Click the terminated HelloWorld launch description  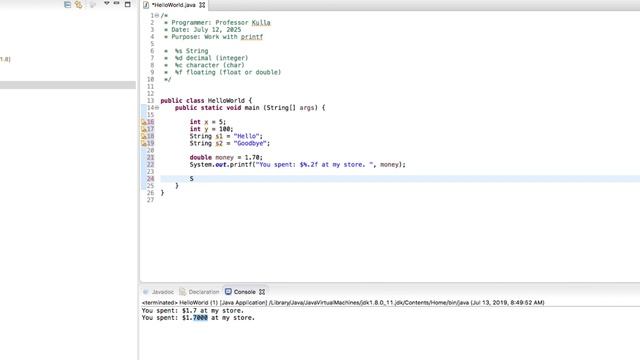pyautogui.click(x=343, y=303)
